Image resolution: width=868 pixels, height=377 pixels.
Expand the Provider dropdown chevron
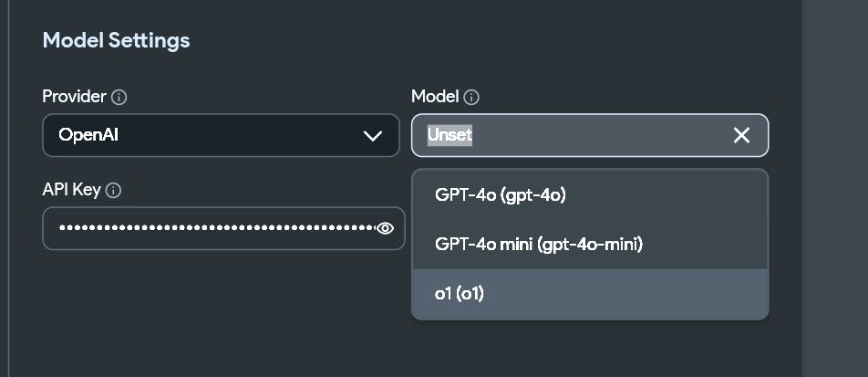[x=373, y=136]
